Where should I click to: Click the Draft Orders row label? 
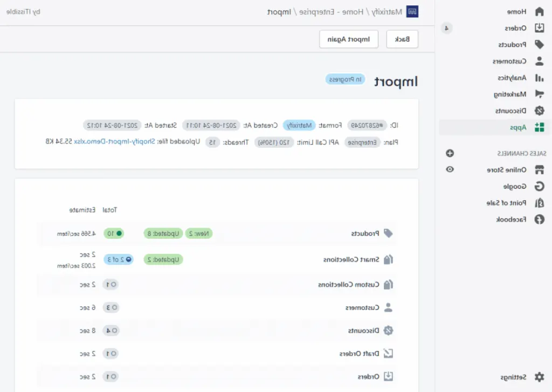click(360, 353)
